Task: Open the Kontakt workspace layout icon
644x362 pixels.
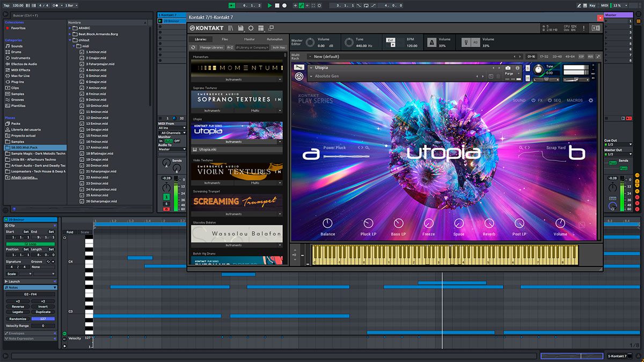Action: (x=261, y=28)
